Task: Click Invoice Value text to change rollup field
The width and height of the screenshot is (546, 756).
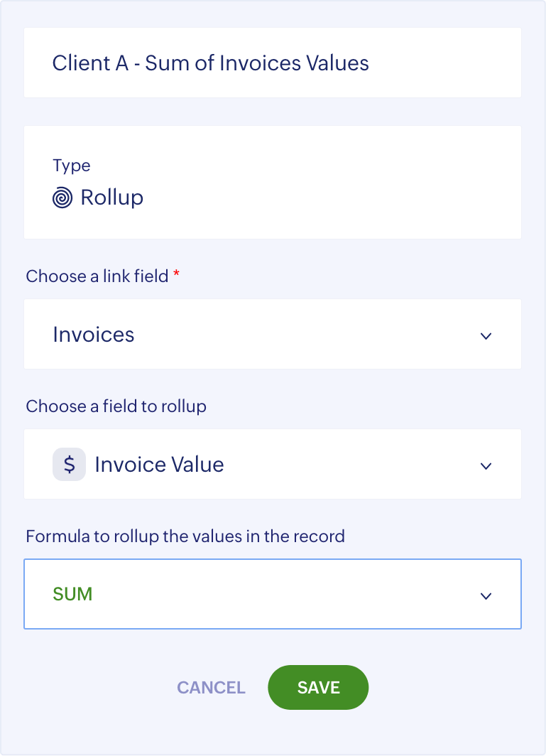Action: point(160,464)
